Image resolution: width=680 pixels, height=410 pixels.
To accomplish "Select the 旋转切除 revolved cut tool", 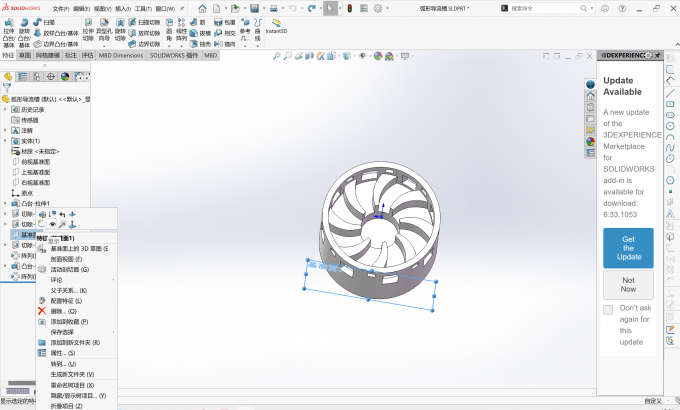I will [120, 30].
